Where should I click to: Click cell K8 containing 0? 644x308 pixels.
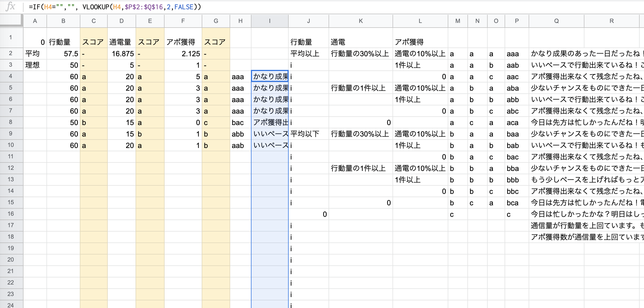361,122
